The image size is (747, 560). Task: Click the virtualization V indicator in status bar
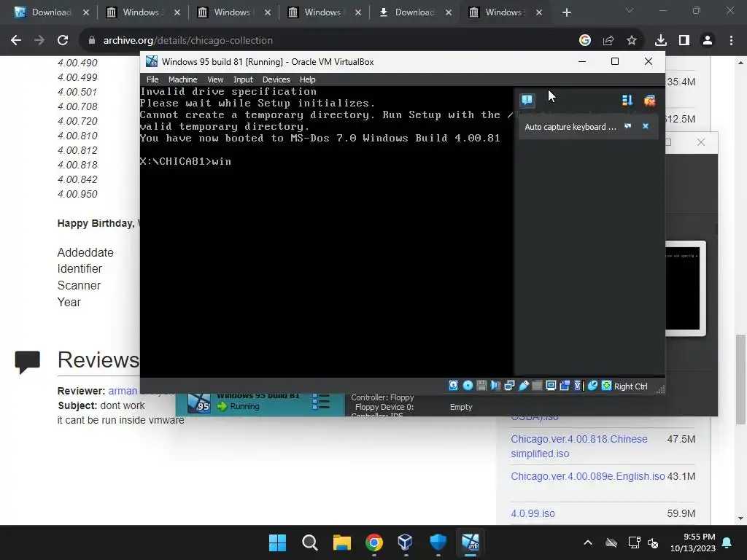tap(578, 386)
